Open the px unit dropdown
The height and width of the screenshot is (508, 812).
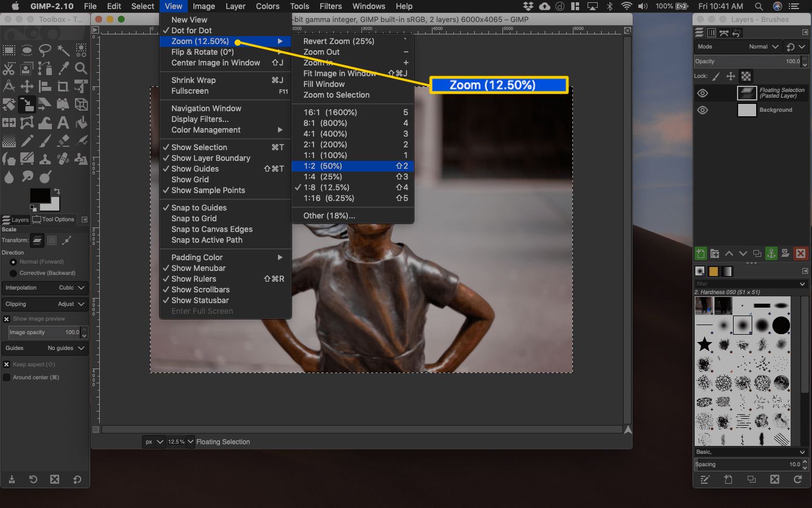(153, 442)
